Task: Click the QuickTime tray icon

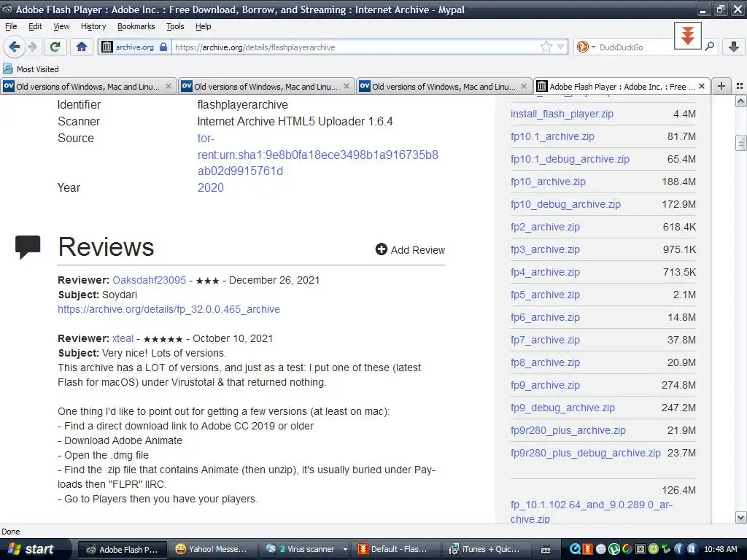Action: point(575,549)
